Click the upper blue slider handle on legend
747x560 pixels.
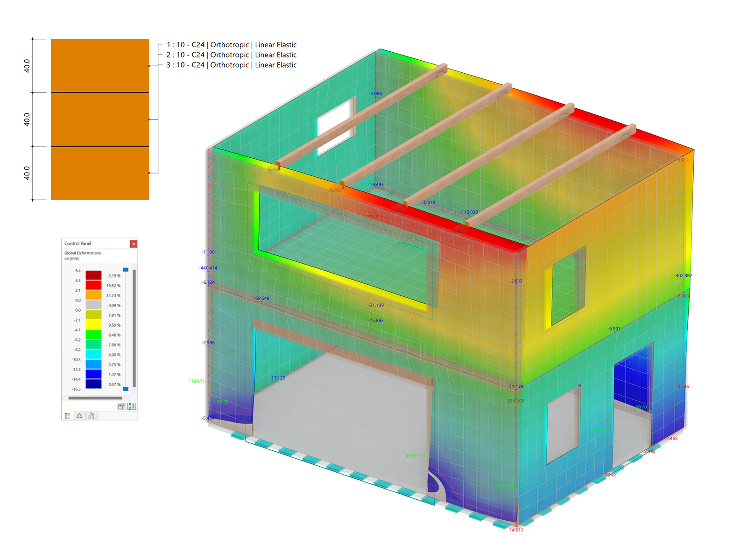click(x=126, y=269)
